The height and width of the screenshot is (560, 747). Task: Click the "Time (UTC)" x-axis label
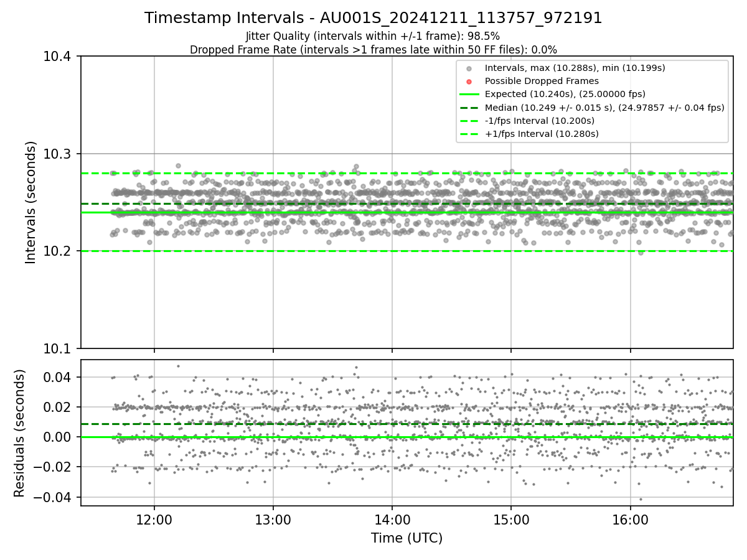coord(406,538)
